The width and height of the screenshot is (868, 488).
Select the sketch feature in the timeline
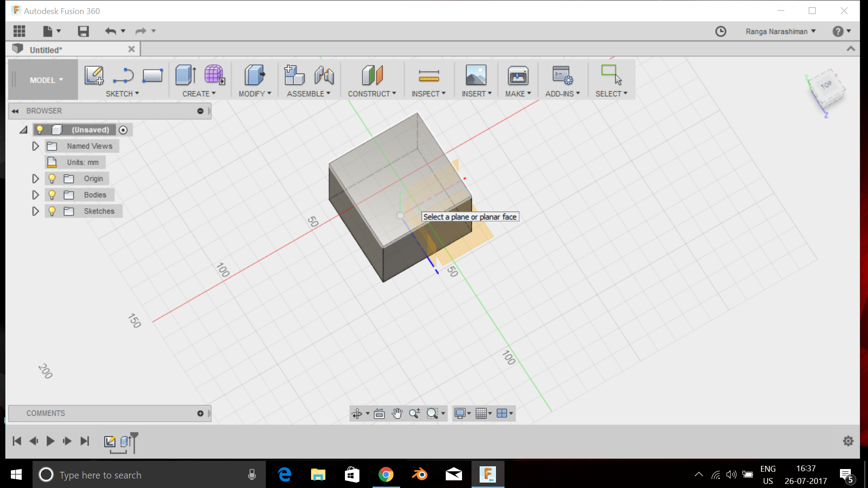(109, 441)
